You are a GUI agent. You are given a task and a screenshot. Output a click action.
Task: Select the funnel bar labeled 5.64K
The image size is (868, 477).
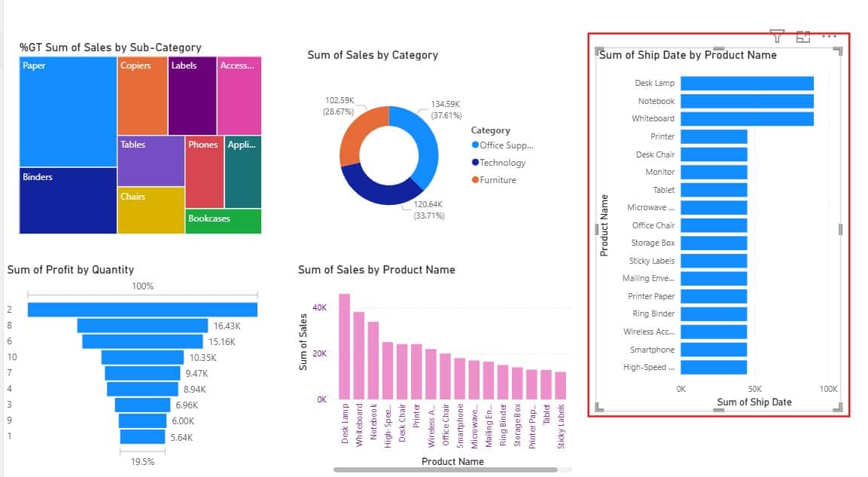tap(142, 436)
